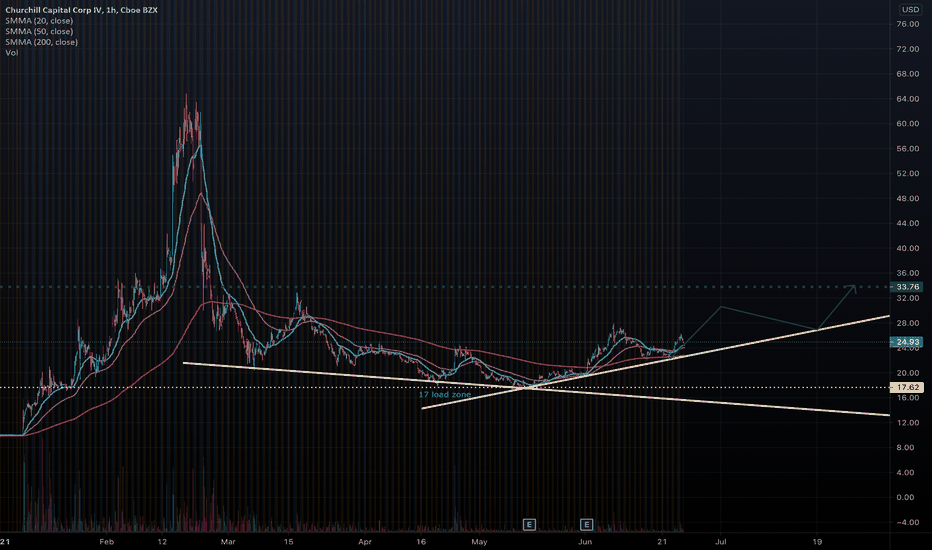Select the Vol indicator legend
The image size is (932, 550).
point(12,53)
